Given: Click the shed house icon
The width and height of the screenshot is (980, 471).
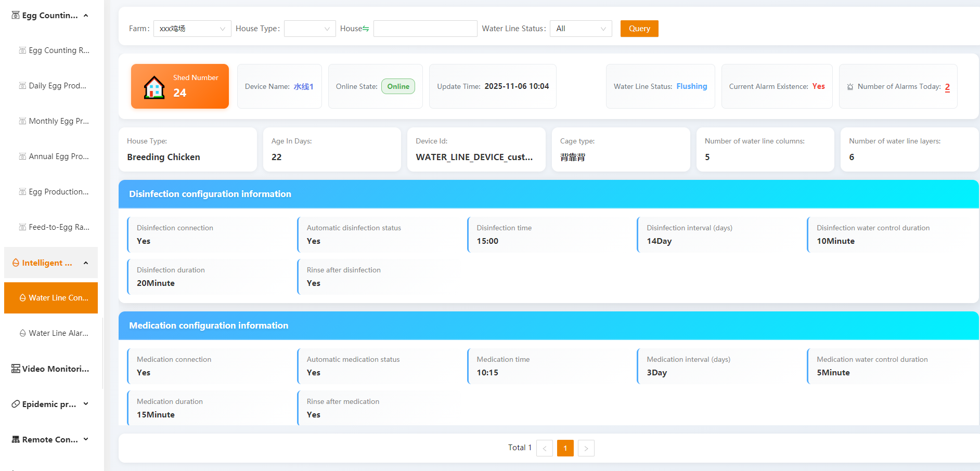Looking at the screenshot, I should point(154,87).
